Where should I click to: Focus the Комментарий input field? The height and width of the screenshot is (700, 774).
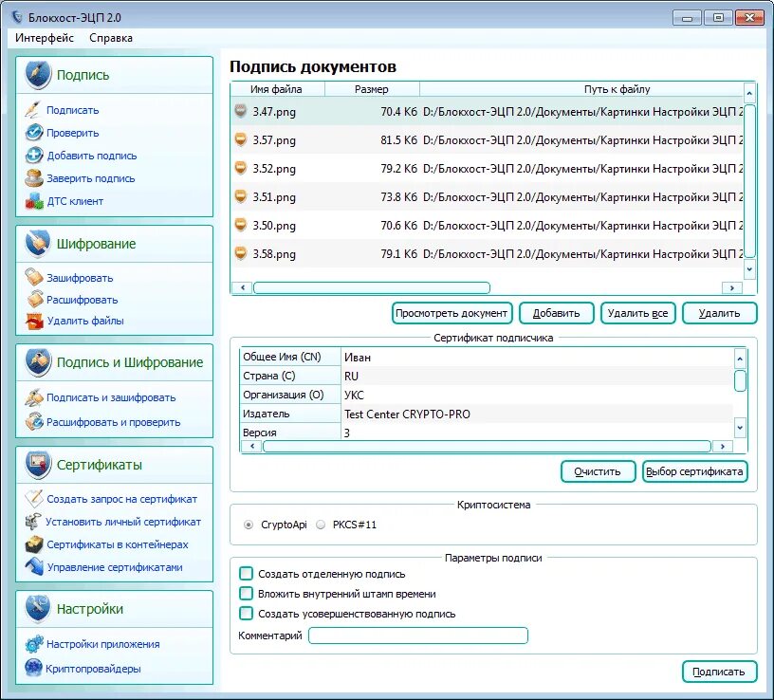click(x=418, y=636)
